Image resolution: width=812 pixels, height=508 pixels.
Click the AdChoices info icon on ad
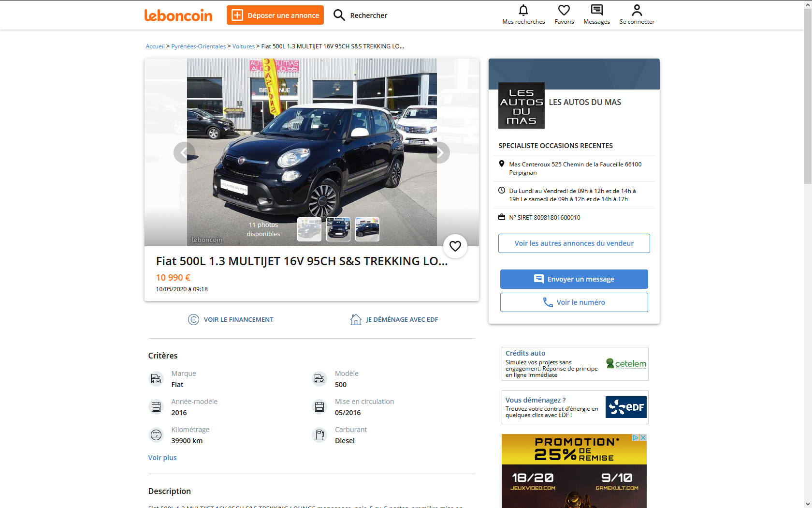point(636,437)
